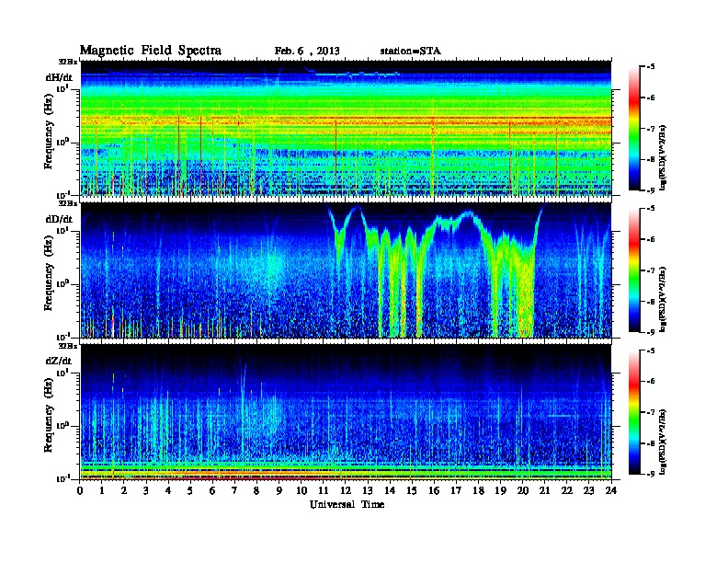Click hour "23" on the Universal Time axis
Image resolution: width=728 pixels, height=563 pixels.
pos(589,490)
